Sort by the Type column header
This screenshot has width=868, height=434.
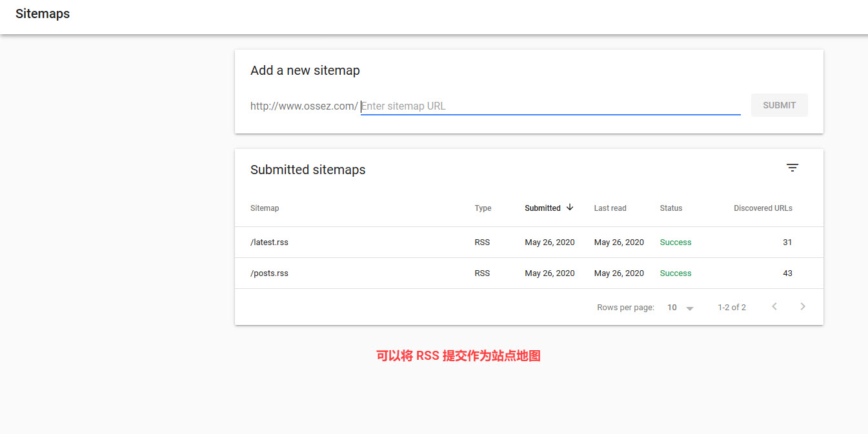[x=483, y=208]
